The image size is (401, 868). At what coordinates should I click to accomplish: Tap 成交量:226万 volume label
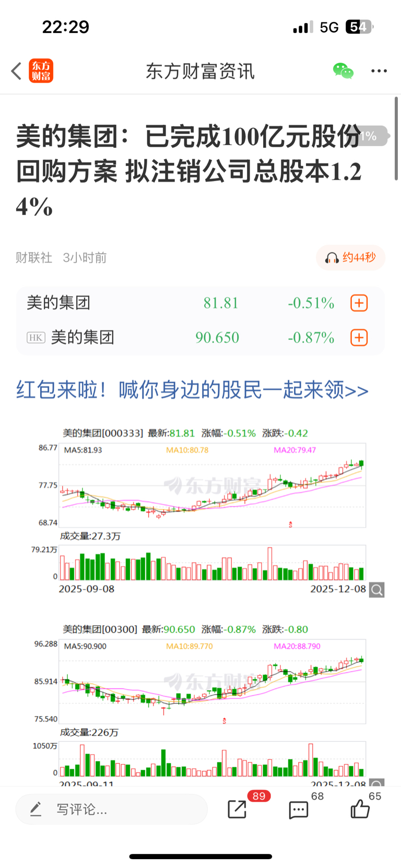89,732
